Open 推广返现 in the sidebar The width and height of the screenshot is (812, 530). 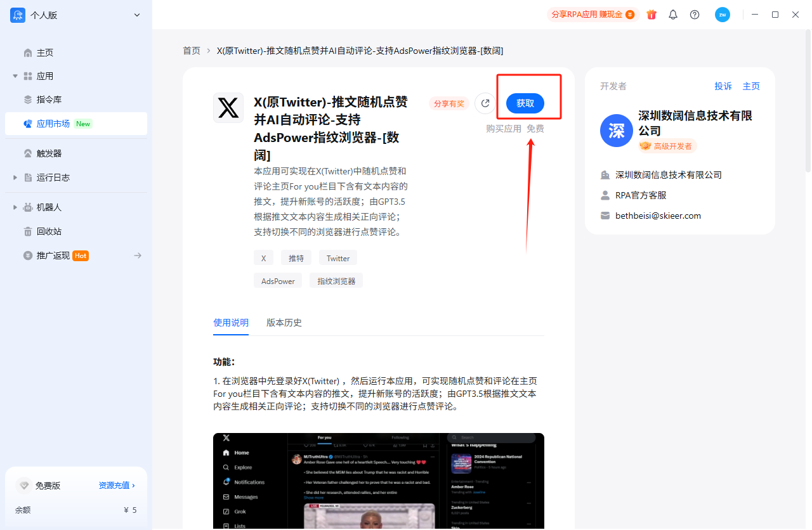[x=53, y=255]
